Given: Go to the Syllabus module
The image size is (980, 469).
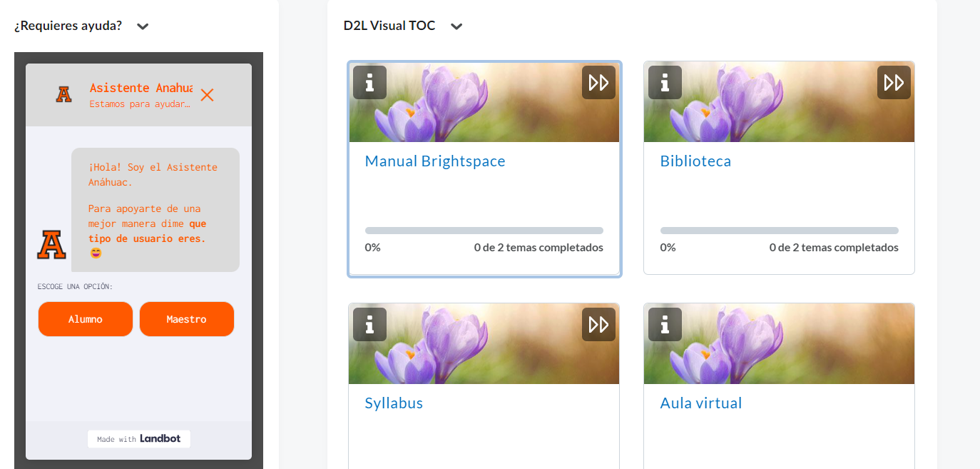Looking at the screenshot, I should coord(394,403).
